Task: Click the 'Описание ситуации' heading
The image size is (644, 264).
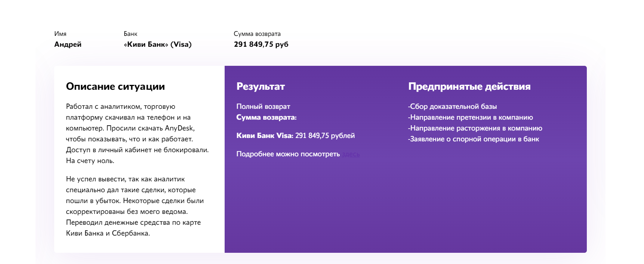Action: [x=115, y=86]
